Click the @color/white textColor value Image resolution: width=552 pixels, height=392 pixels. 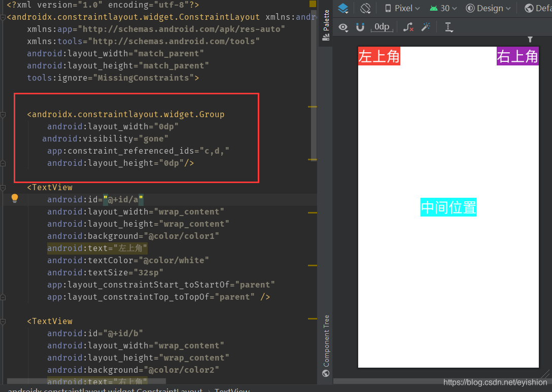[174, 260]
